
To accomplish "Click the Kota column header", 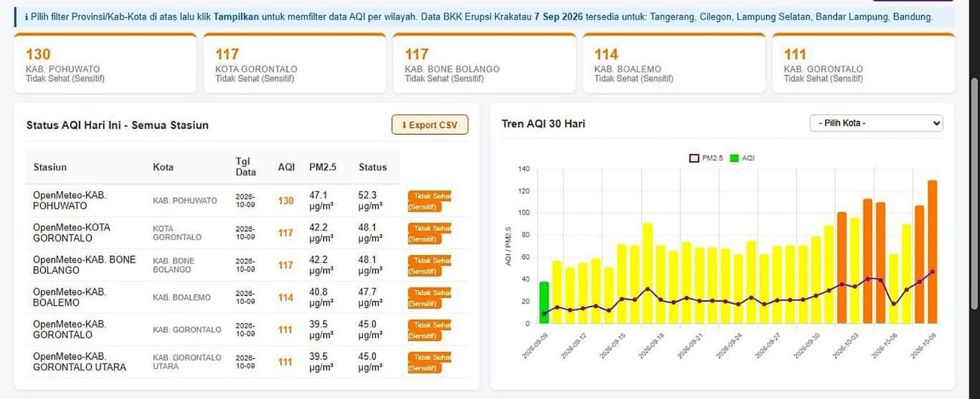I will [163, 167].
